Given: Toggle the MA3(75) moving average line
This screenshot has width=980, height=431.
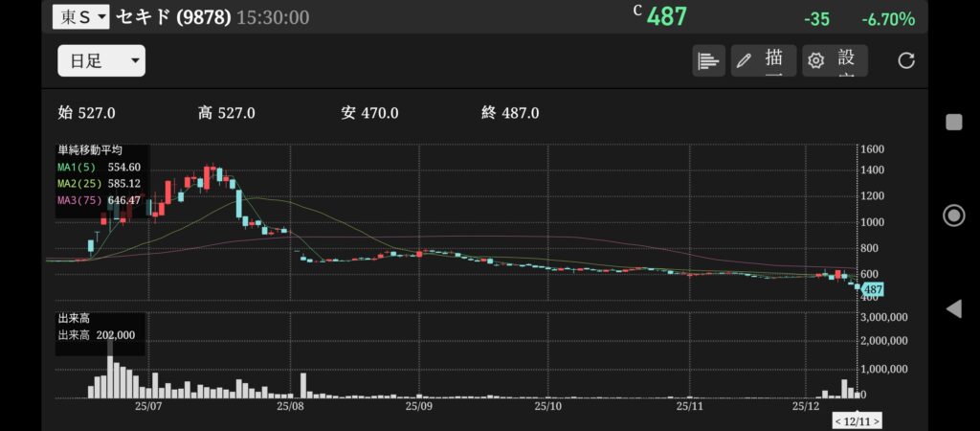Looking at the screenshot, I should [x=100, y=199].
